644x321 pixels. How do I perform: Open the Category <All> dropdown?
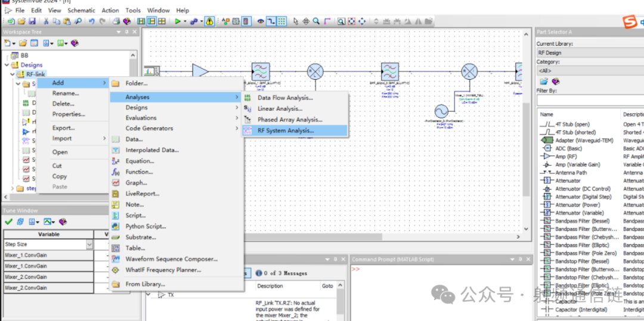pos(590,70)
